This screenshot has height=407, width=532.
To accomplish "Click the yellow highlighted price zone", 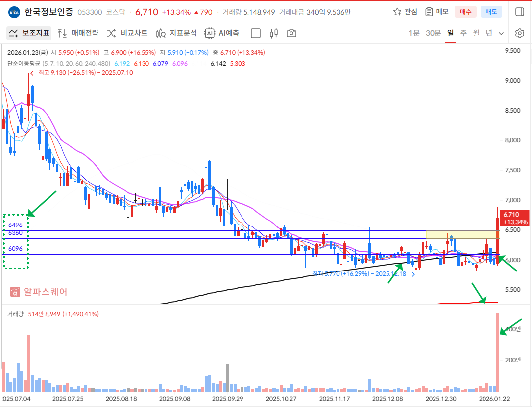I will [462, 235].
